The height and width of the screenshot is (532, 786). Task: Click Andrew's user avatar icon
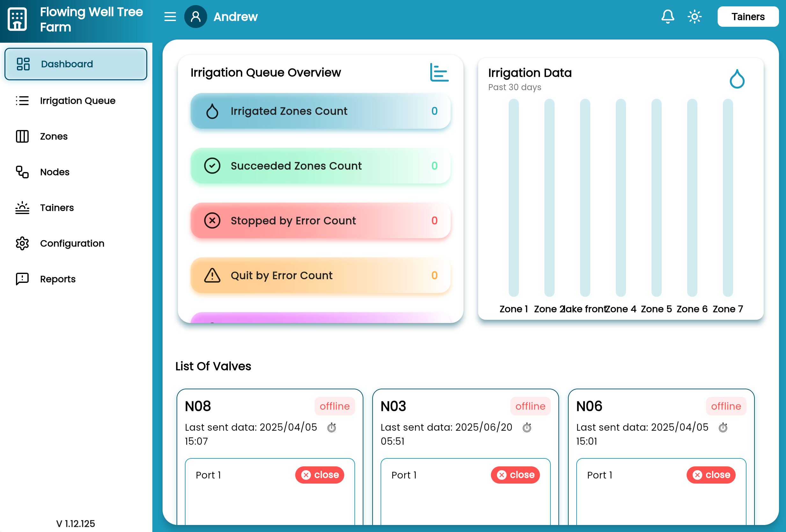click(195, 17)
